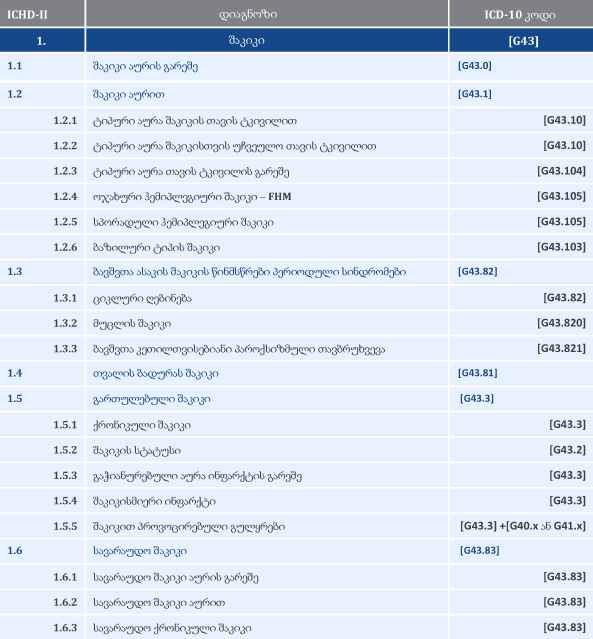Image resolution: width=593 pixels, height=639 pixels.
Task: Open the თვალის ბადურას შაკიკი heading
Action: tap(156, 373)
